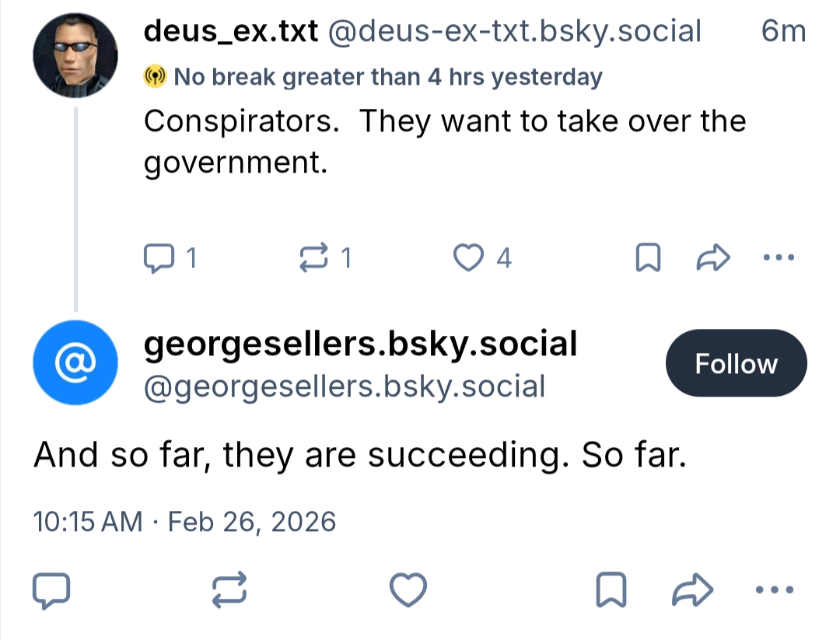Viewport: 840px width, 640px height.
Task: Open deus_ex.txt profile avatar
Action: pyautogui.click(x=75, y=54)
